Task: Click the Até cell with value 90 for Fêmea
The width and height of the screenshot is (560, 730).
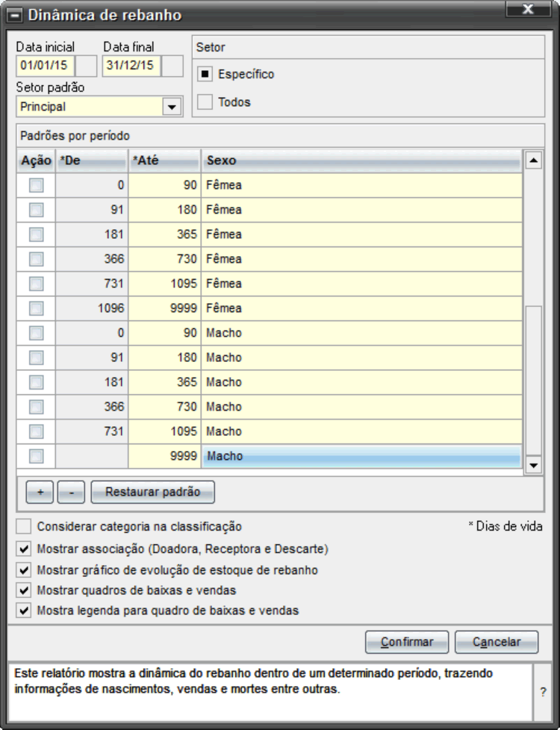Action: pyautogui.click(x=165, y=185)
